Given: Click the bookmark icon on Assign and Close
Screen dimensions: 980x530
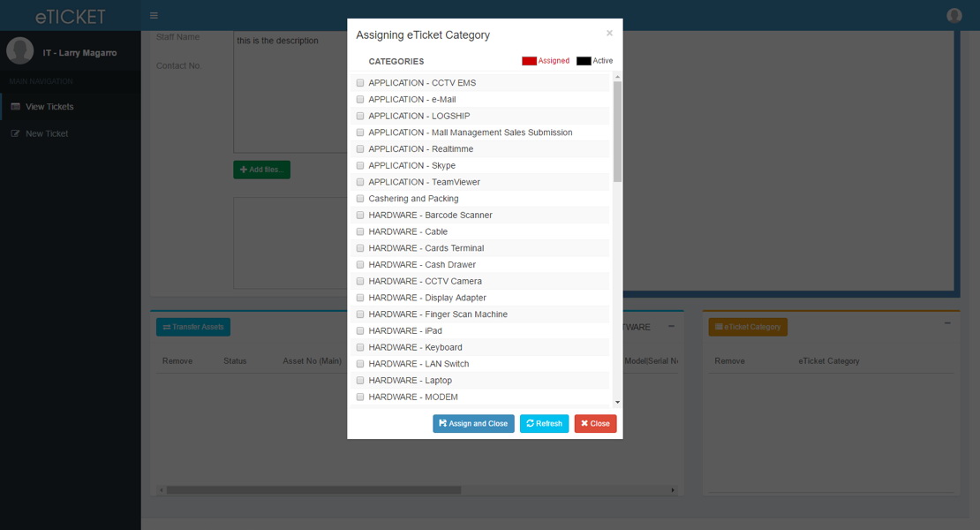Looking at the screenshot, I should 443,423.
